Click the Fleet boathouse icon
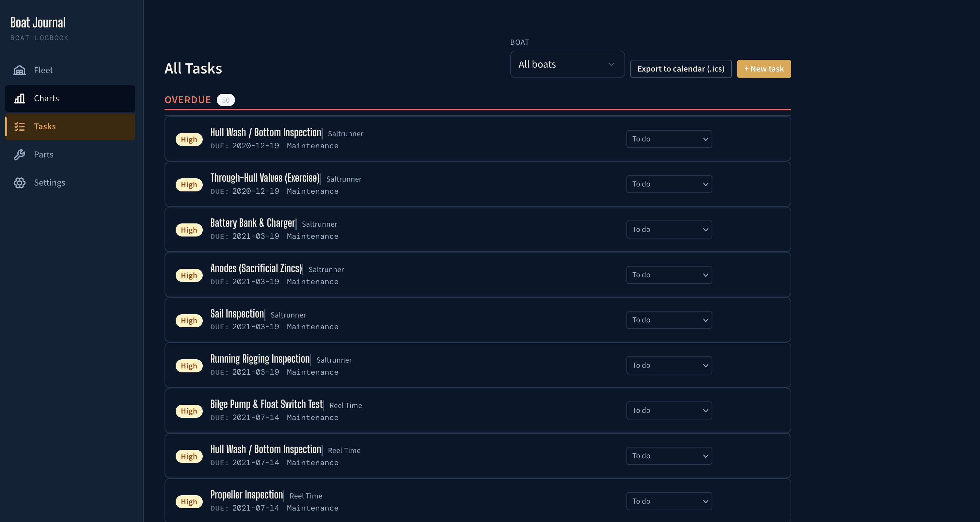980x522 pixels. point(19,70)
